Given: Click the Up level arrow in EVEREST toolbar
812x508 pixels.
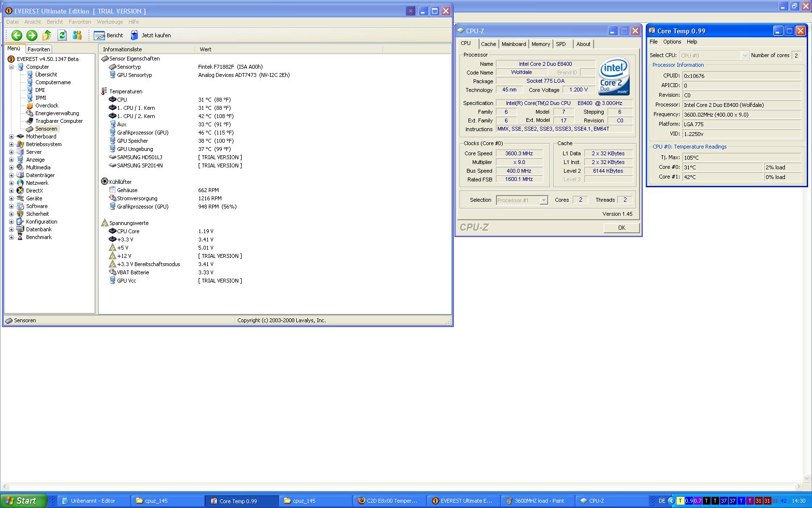Looking at the screenshot, I should (x=47, y=35).
